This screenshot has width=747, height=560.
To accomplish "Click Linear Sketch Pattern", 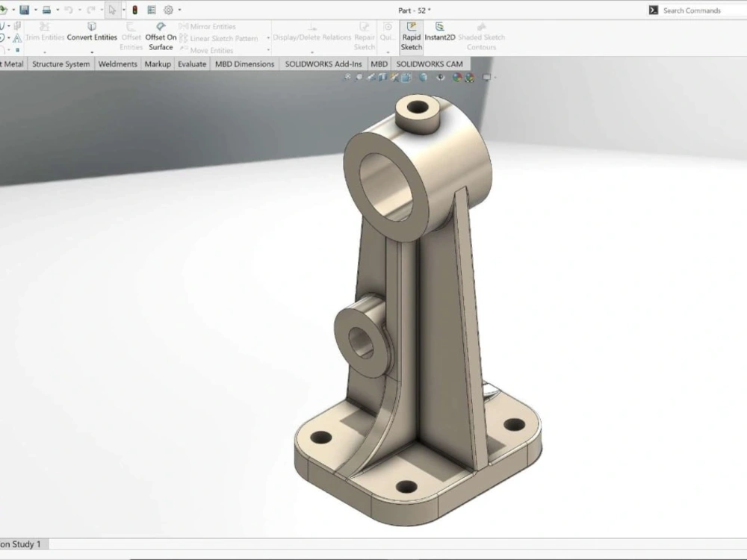I will 219,39.
